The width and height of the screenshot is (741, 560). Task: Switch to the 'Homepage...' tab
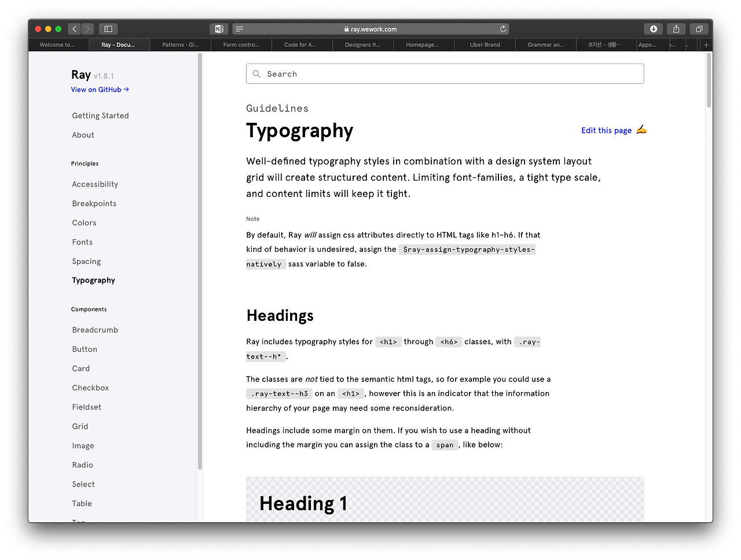(x=423, y=45)
